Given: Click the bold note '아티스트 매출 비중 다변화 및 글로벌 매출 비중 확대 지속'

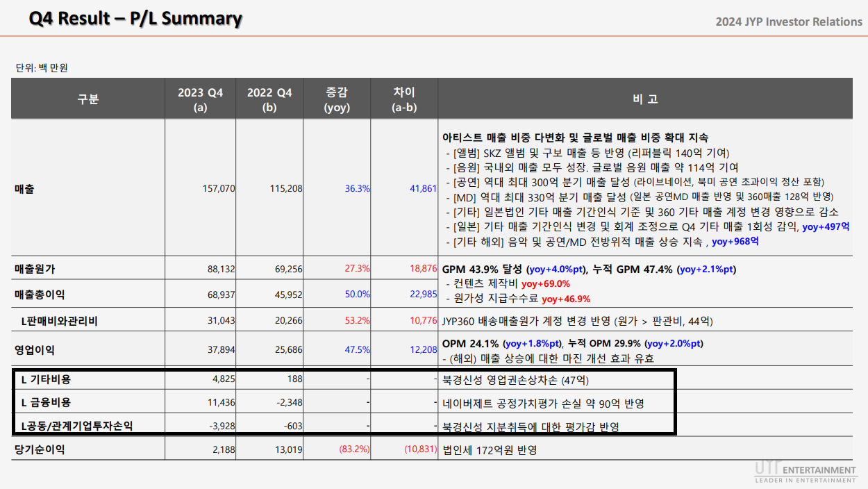Looking at the screenshot, I should (x=576, y=138).
